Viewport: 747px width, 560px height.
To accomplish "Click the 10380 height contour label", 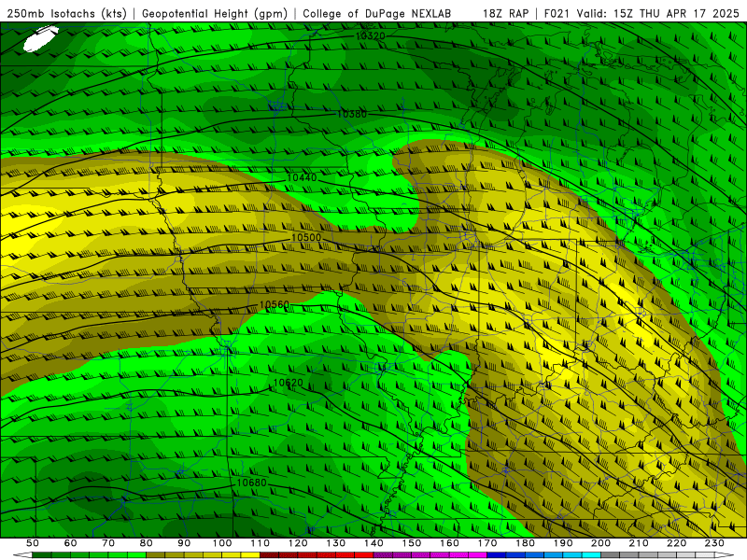I will [x=352, y=114].
